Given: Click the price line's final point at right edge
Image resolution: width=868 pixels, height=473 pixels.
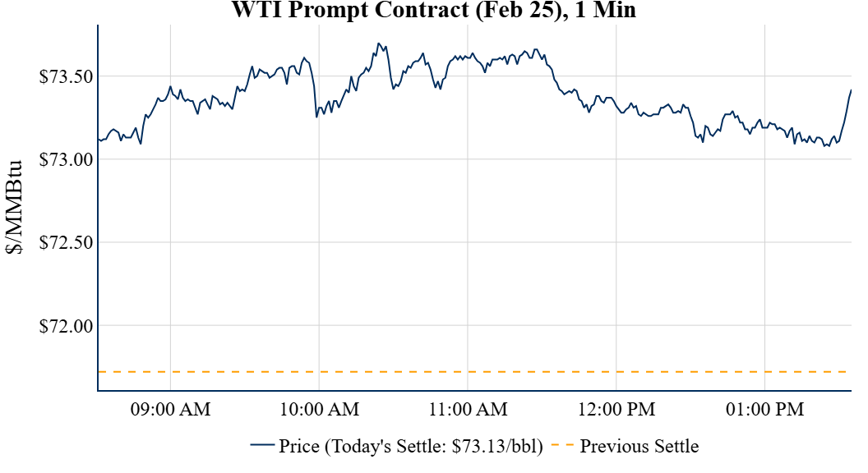Looking at the screenshot, I should pyautogui.click(x=851, y=90).
